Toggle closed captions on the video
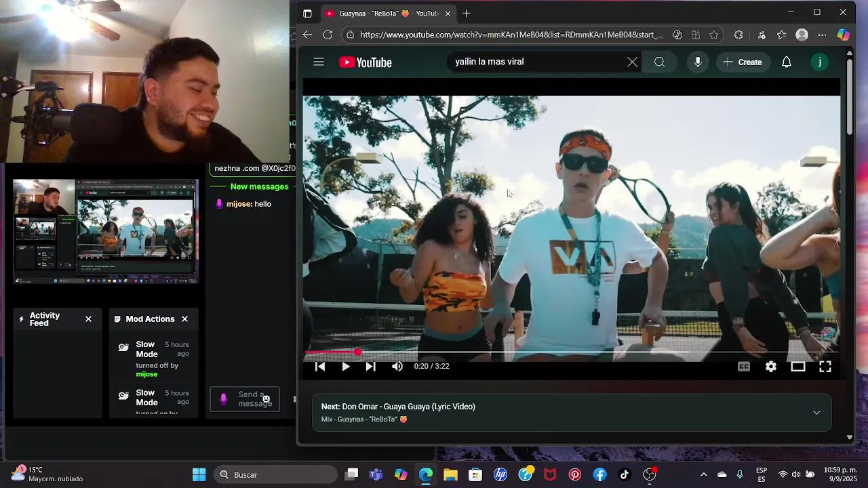 coord(744,366)
